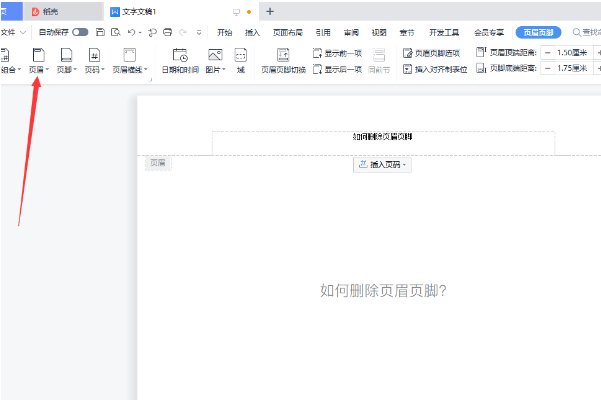Image resolution: width=601 pixels, height=400 pixels.
Task: Expand the 页眉 dropdown arrow
Action: pyautogui.click(x=47, y=69)
